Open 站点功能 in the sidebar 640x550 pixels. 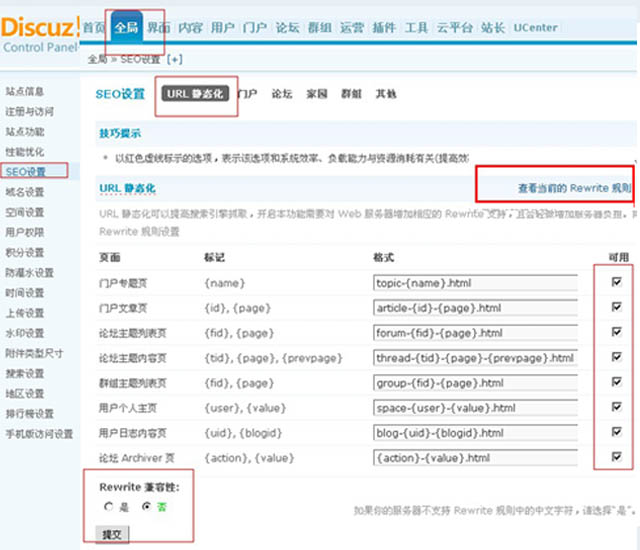(24, 132)
